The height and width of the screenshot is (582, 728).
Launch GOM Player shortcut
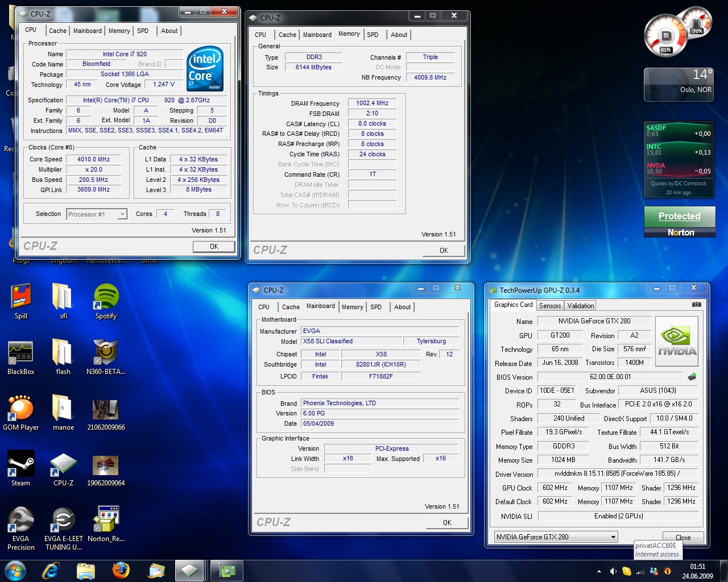coord(21,413)
